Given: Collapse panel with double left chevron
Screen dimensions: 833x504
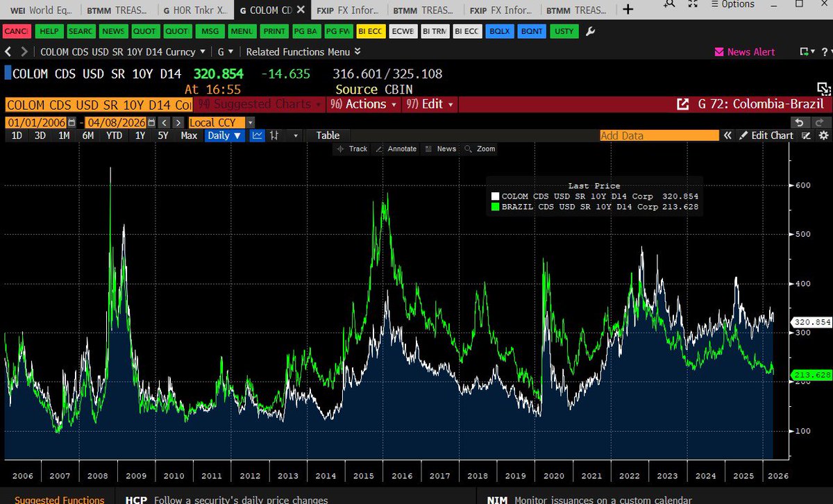Looking at the screenshot, I should pos(728,135).
